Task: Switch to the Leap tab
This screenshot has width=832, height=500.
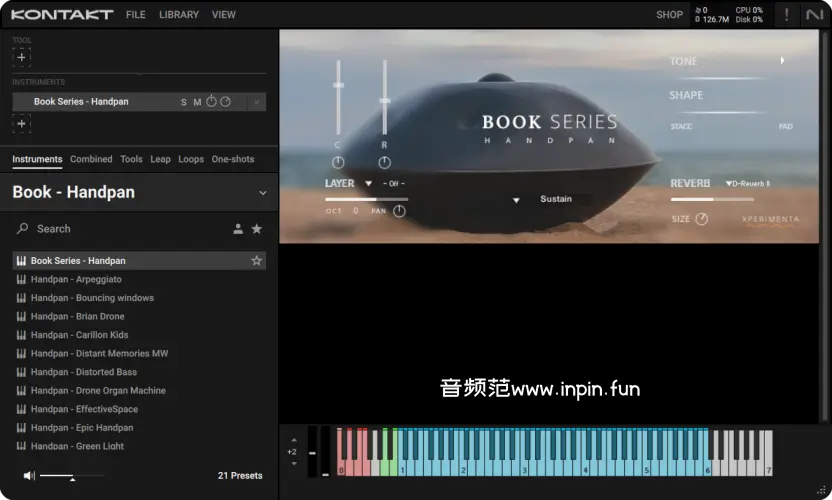Action: (x=160, y=159)
